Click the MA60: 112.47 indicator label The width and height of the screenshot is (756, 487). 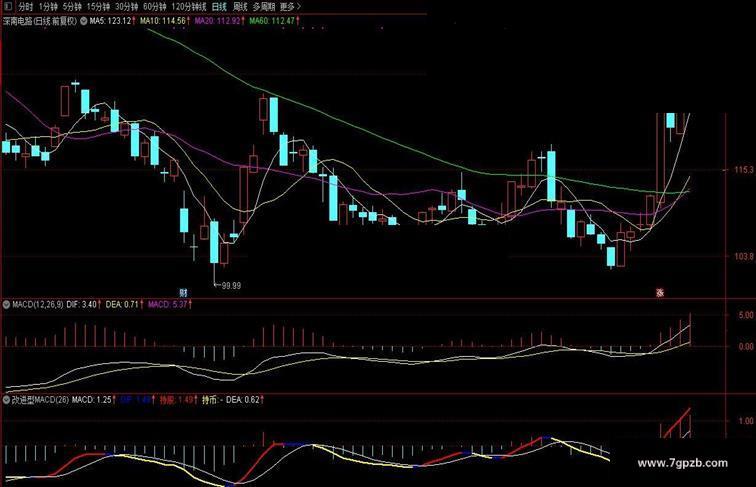[272, 21]
